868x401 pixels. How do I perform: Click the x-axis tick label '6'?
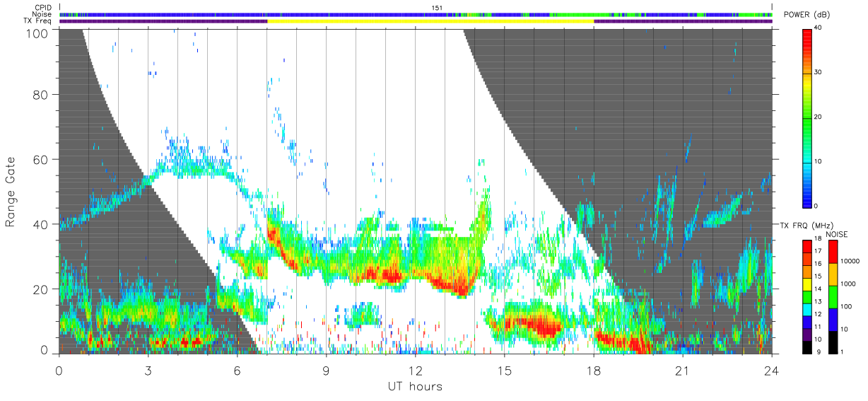pyautogui.click(x=237, y=371)
